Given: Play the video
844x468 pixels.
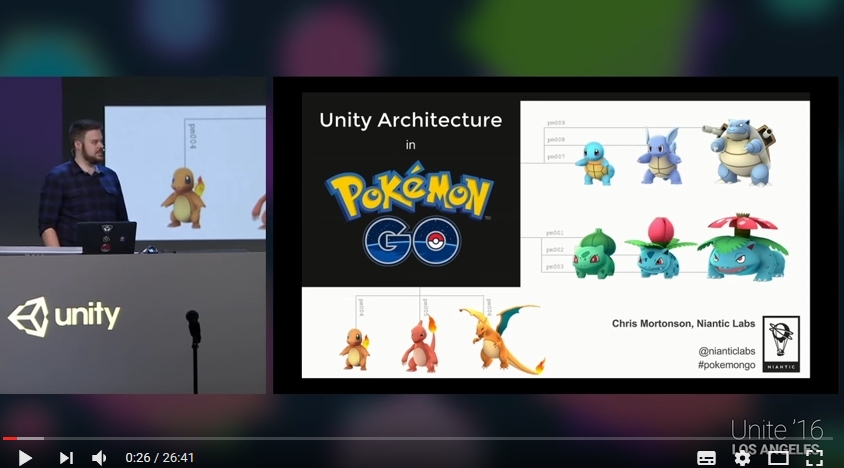Looking at the screenshot, I should click(x=25, y=458).
